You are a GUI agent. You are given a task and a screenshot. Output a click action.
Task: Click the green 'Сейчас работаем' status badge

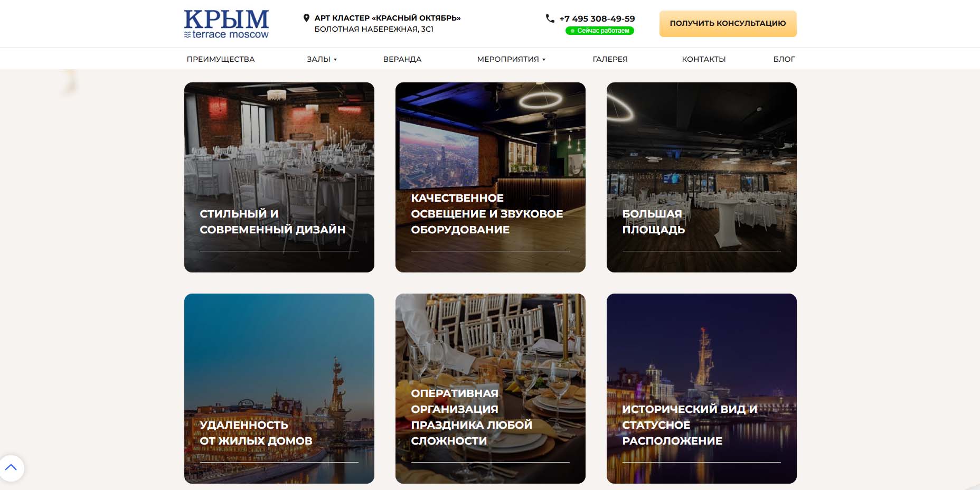pyautogui.click(x=599, y=31)
